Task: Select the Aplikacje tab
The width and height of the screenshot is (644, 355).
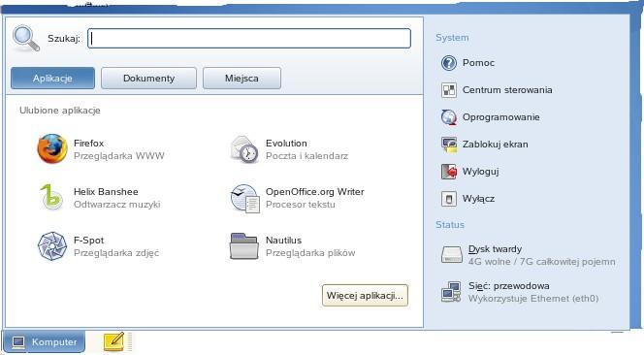Action: (52, 78)
